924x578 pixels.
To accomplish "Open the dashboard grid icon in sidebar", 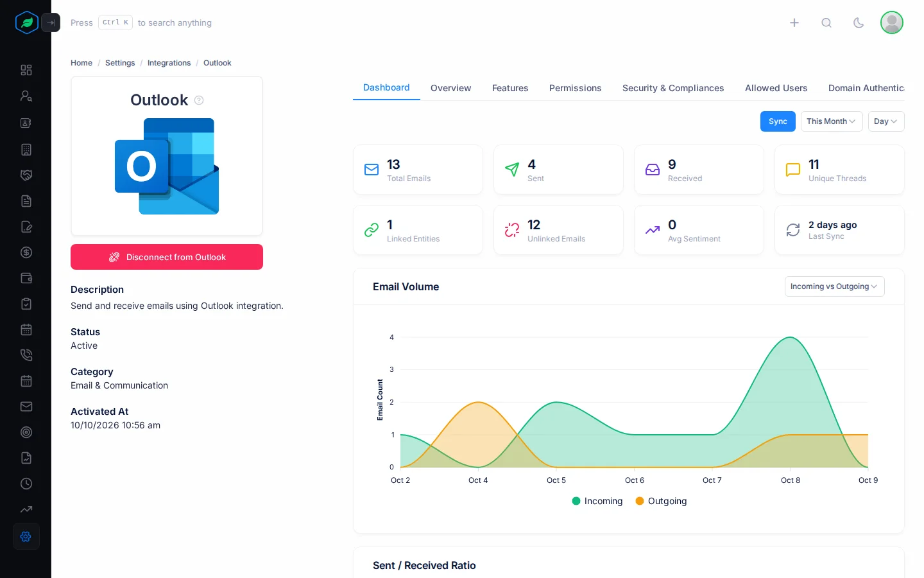I will coord(26,70).
